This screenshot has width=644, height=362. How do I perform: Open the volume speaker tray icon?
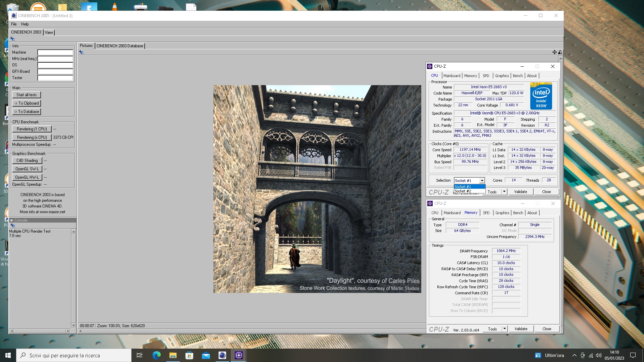pos(599,355)
